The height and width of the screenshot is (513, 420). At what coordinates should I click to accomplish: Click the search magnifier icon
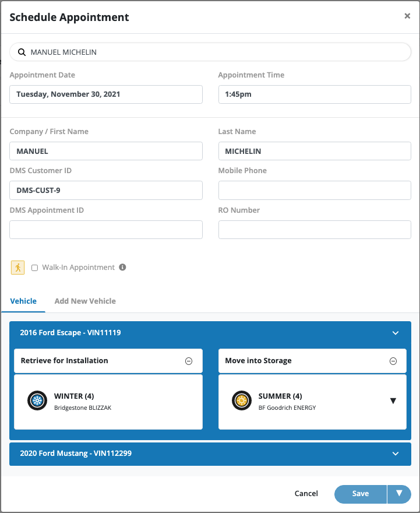tap(22, 52)
